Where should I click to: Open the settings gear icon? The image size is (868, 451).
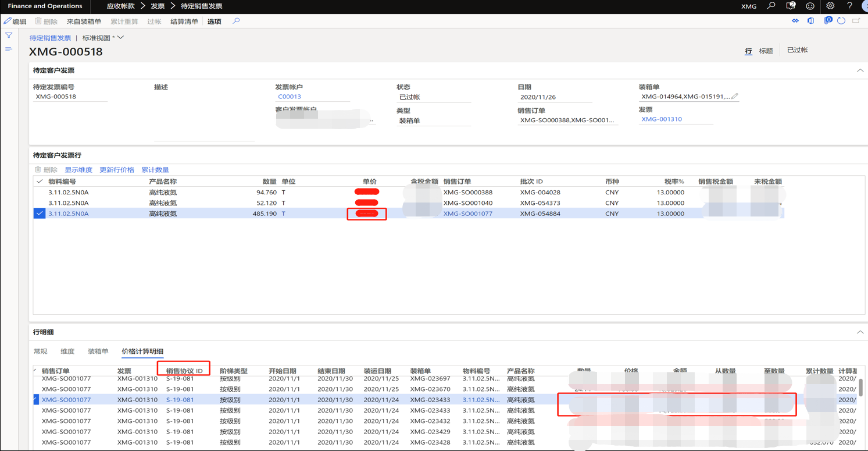coord(830,6)
